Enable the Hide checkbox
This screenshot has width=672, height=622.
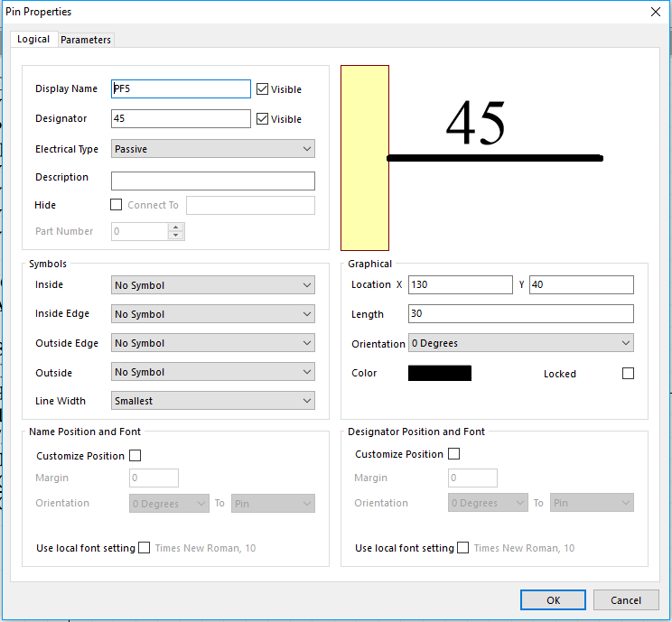coord(117,205)
